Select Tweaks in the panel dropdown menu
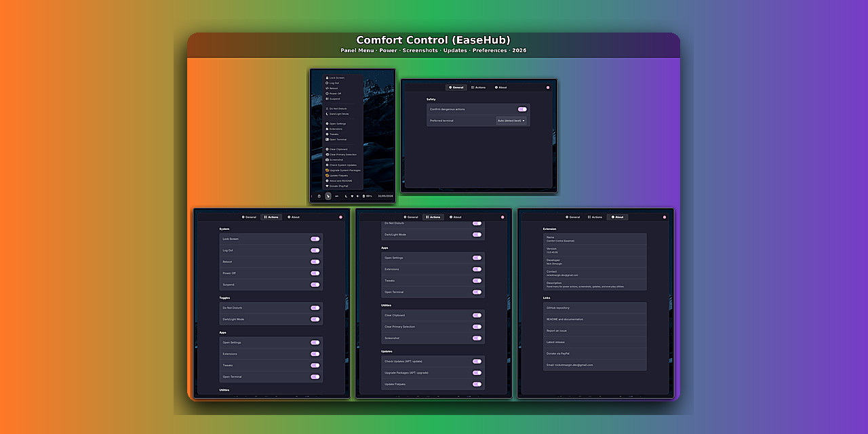Image resolution: width=868 pixels, height=434 pixels. [x=343, y=134]
